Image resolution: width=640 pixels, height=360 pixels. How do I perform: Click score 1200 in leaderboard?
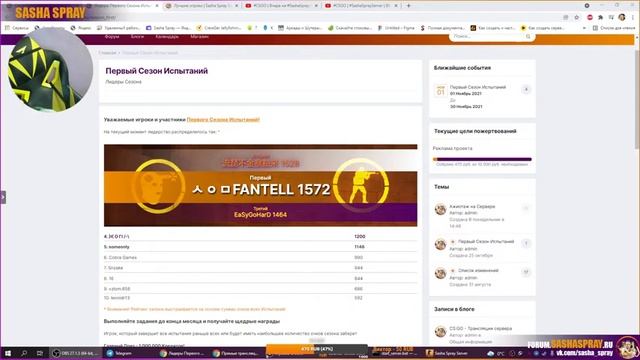(x=360, y=236)
